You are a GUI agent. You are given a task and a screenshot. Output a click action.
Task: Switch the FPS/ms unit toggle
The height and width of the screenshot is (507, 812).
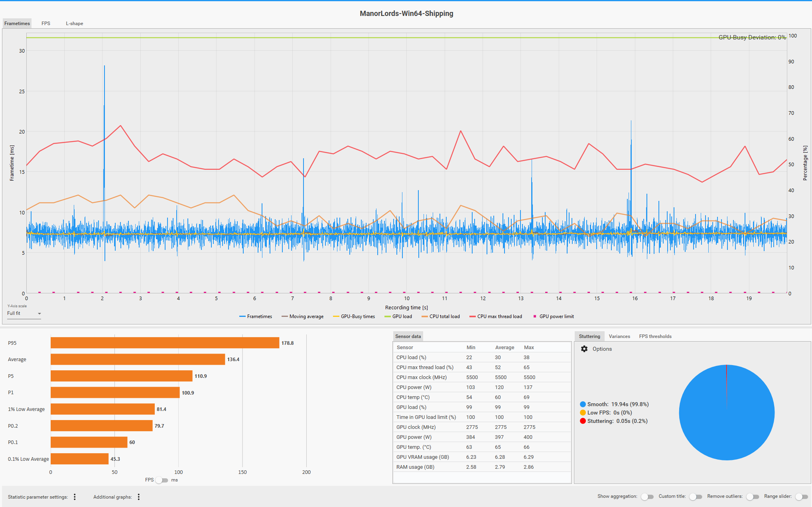(x=162, y=480)
